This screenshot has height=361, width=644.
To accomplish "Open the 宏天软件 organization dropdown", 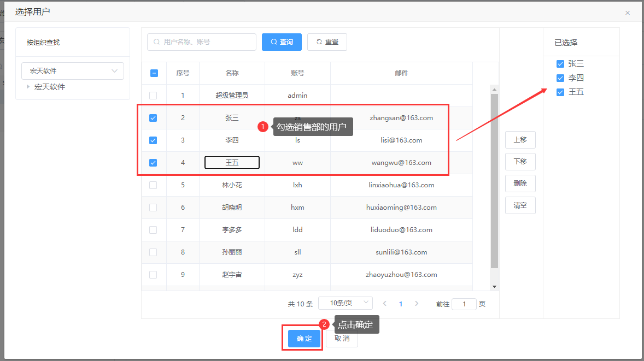I will coord(73,71).
